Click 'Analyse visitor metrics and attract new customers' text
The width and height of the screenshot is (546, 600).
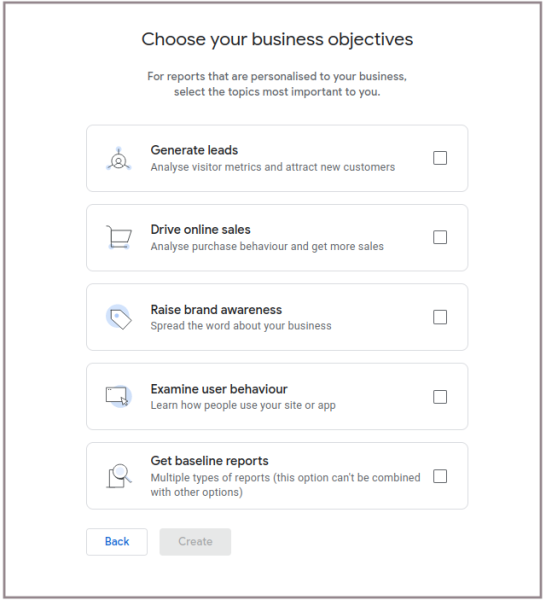[x=273, y=167]
